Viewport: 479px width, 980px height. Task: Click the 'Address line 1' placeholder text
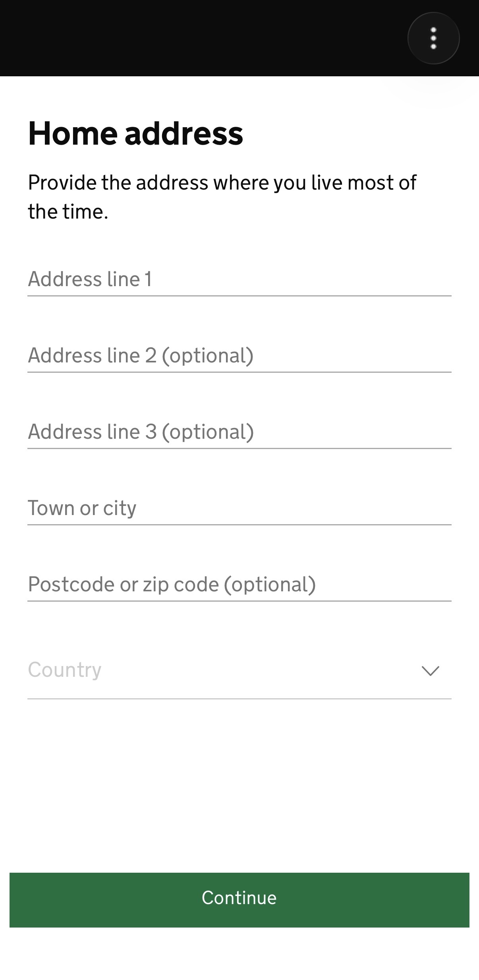click(x=90, y=279)
